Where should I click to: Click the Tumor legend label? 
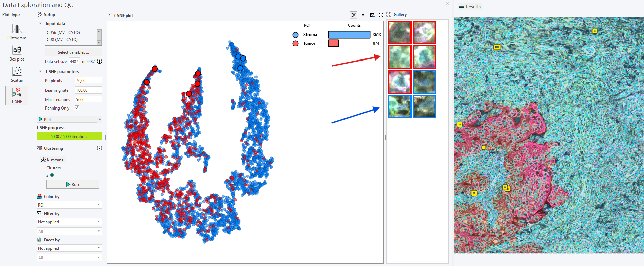click(x=309, y=43)
